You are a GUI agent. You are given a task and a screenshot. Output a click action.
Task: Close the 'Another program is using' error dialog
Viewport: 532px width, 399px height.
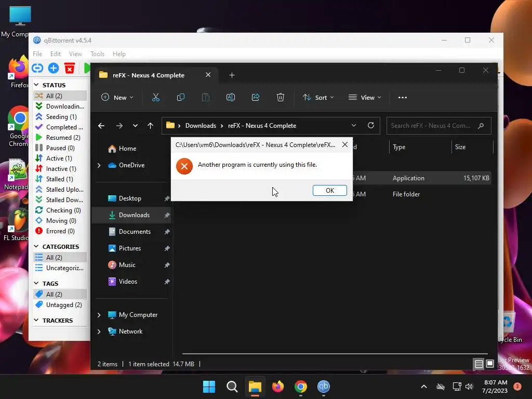(x=345, y=145)
